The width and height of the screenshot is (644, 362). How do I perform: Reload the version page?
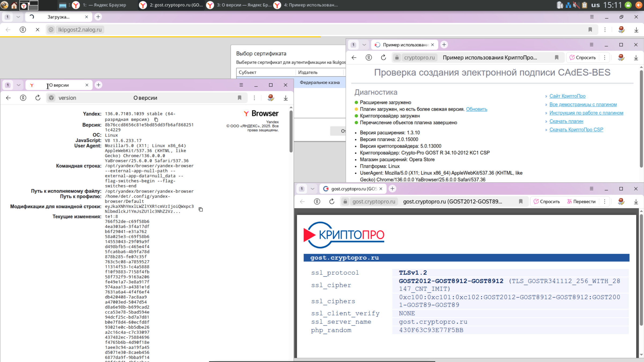(x=38, y=98)
